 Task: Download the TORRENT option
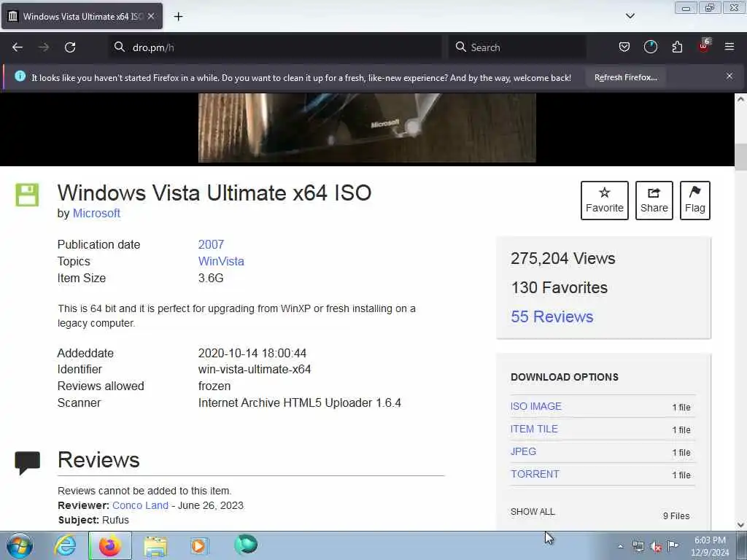pyautogui.click(x=535, y=474)
